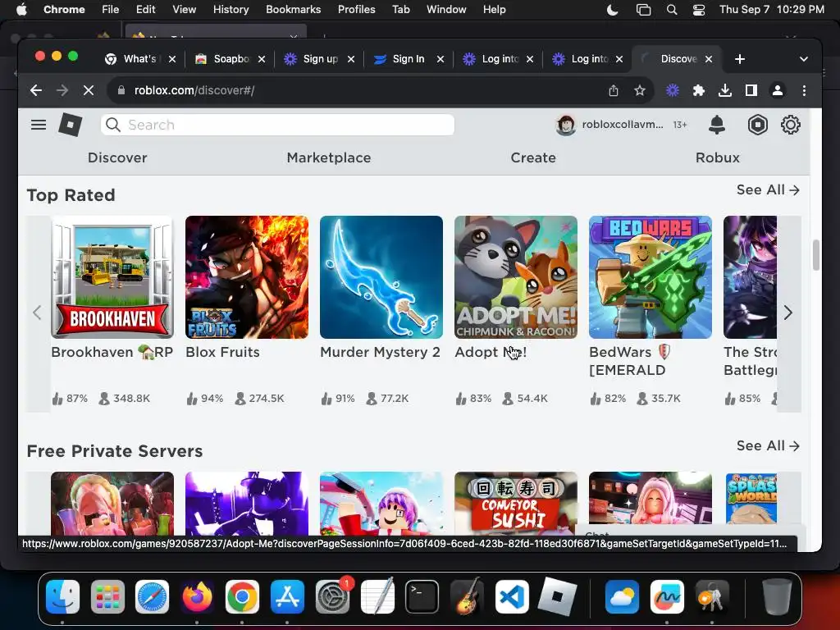Screen dimensions: 840x630
Task: Open the Profiles menu in menu bar
Action: [356, 10]
